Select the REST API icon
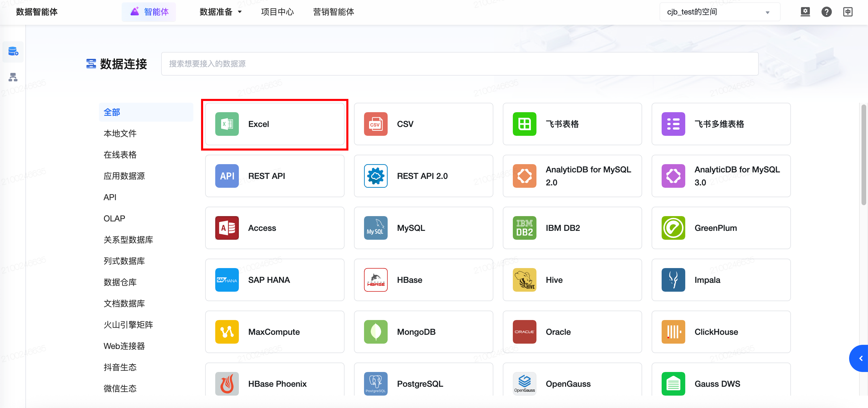 (x=227, y=176)
